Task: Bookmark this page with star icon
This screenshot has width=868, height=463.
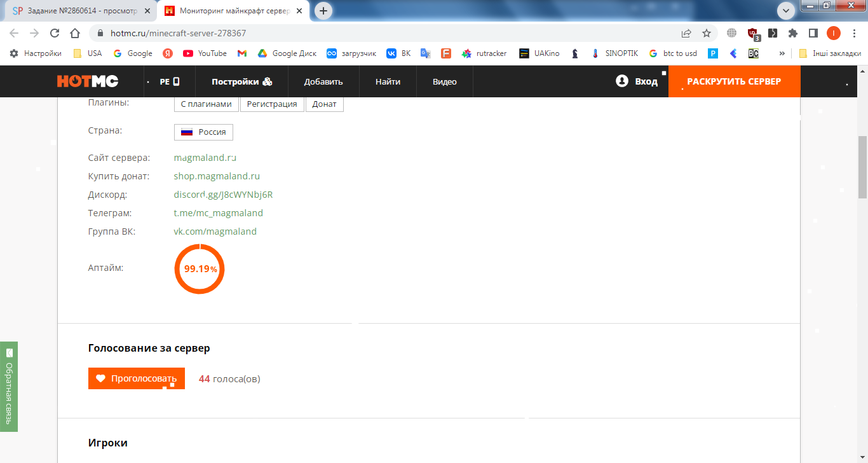Action: coord(706,33)
